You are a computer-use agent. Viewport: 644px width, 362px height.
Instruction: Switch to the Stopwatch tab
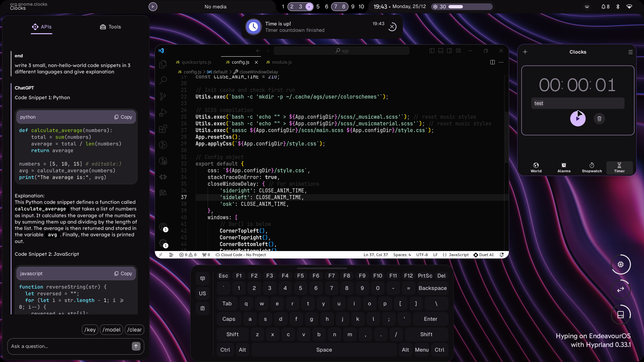coord(592,168)
